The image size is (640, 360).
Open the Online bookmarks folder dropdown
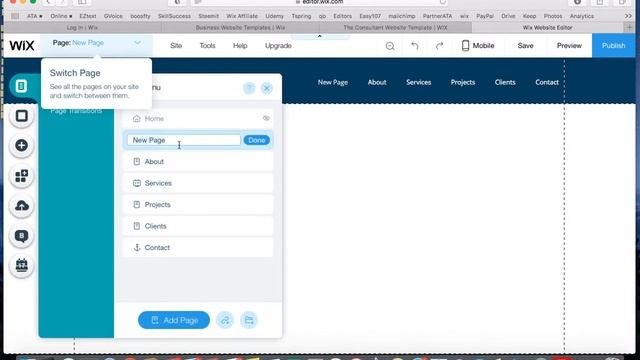(61, 16)
